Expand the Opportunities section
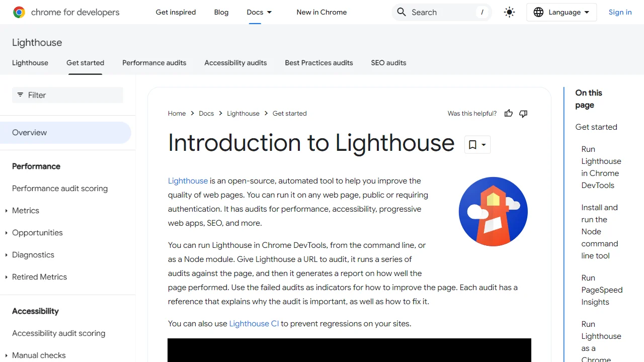 (7, 233)
